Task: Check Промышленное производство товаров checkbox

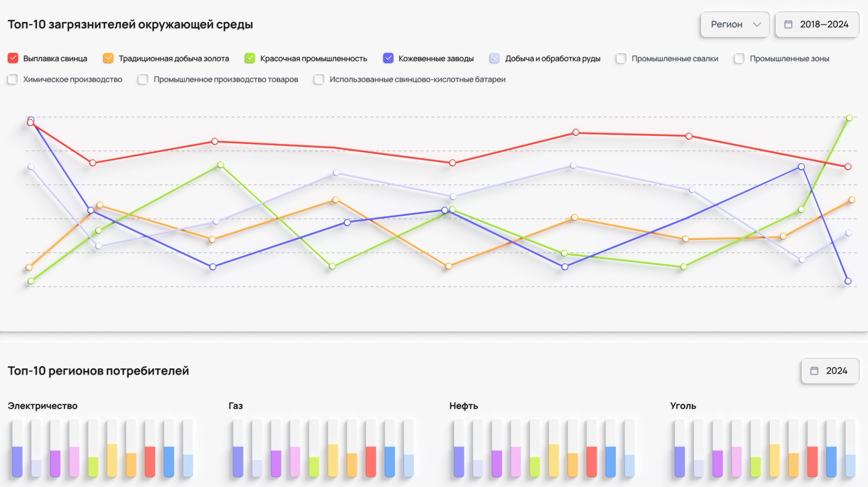Action: 143,79
